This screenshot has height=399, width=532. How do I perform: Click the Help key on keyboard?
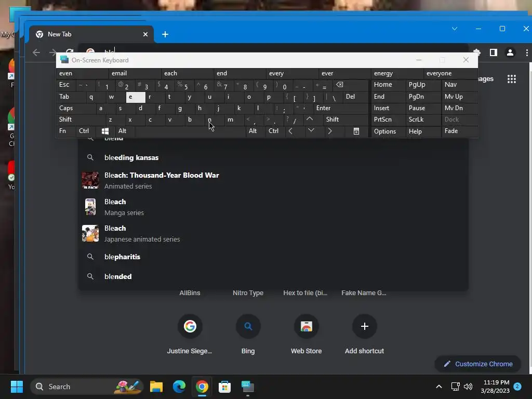(423, 131)
